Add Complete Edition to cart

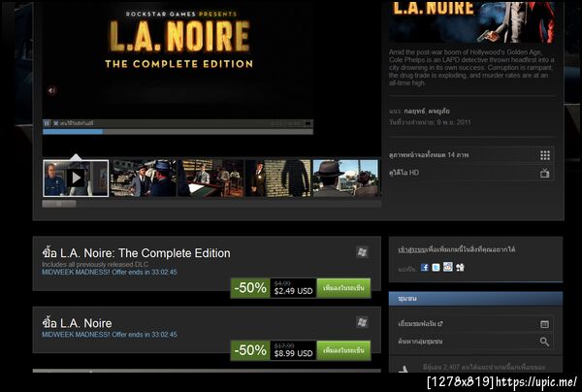tap(343, 288)
